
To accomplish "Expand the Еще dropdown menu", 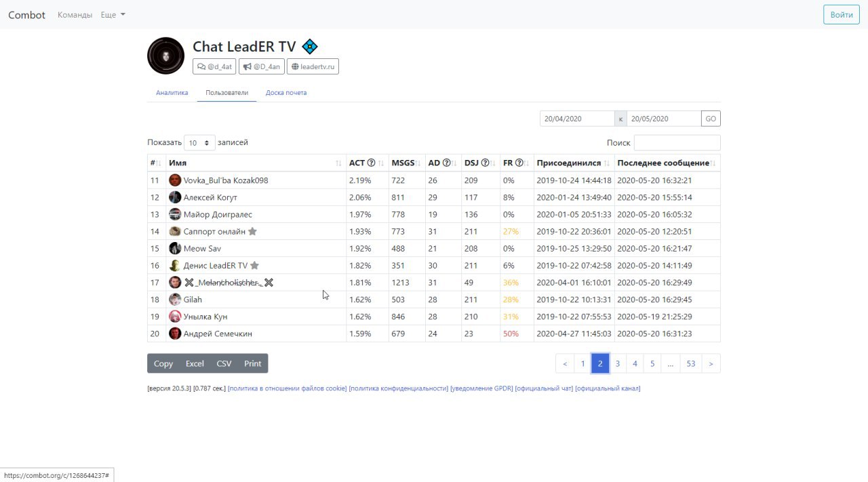I will coord(113,14).
